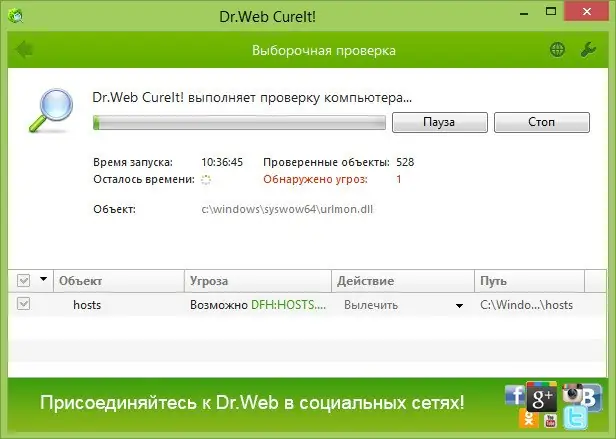
Task: Click the Dr.Web app icon in title bar
Action: [x=16, y=16]
